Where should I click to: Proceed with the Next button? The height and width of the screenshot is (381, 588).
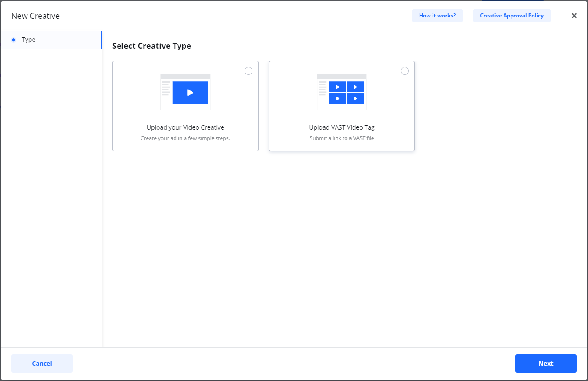click(545, 364)
